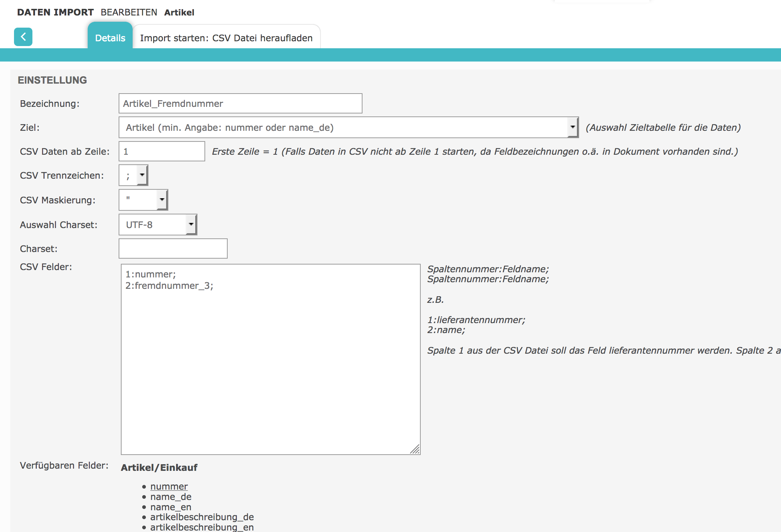Open the CSV Maskierung dropdown

tap(143, 200)
